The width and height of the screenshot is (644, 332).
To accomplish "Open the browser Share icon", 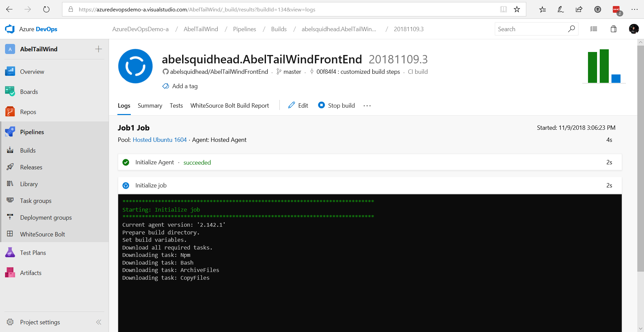I will (579, 9).
